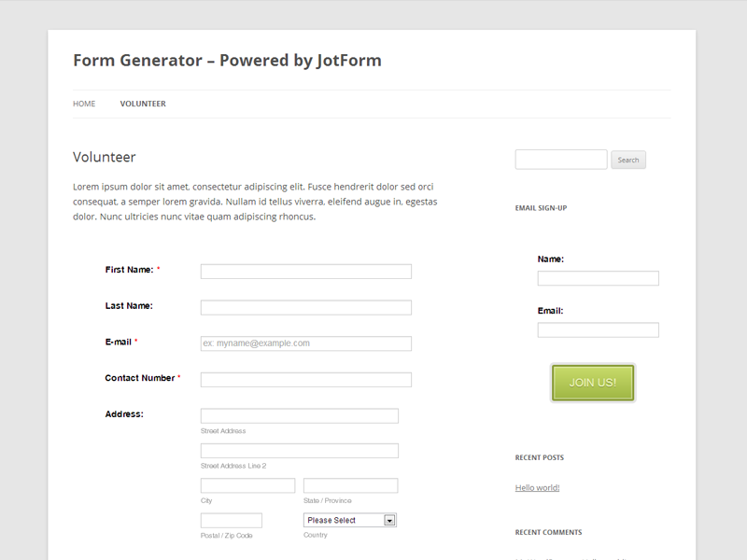Viewport: 747px width, 560px height.
Task: Select the Please Select country box
Action: tap(343, 520)
